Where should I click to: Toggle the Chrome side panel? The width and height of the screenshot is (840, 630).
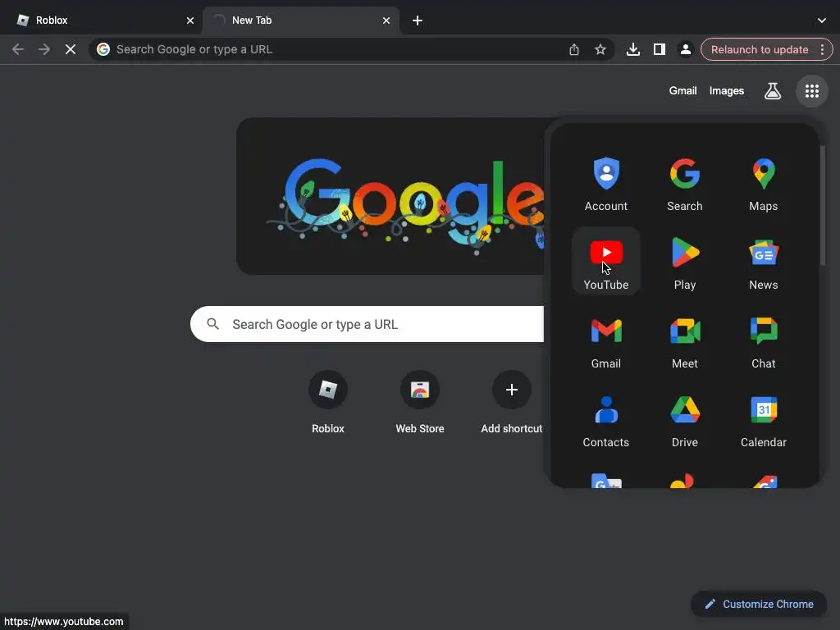(x=659, y=49)
